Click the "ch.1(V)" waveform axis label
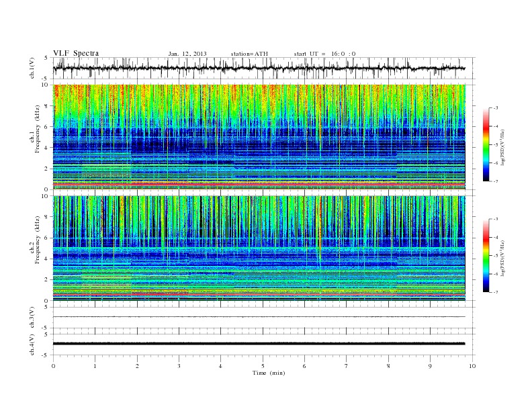 click(x=32, y=68)
